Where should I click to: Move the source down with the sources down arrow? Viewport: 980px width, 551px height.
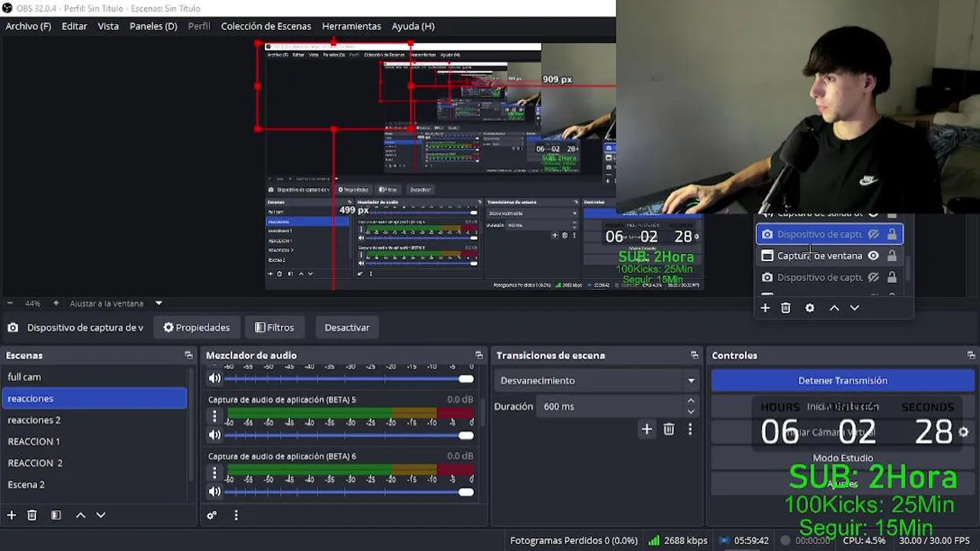(854, 308)
